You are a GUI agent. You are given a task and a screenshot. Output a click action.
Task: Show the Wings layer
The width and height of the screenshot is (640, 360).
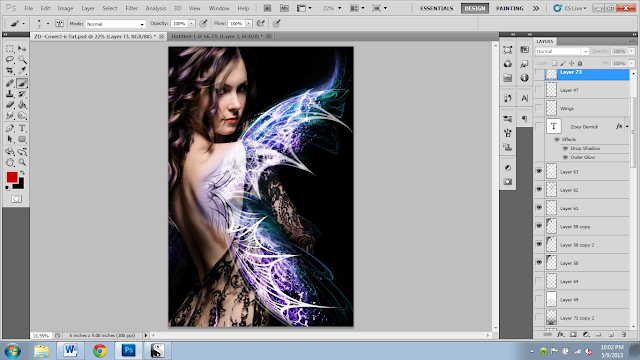click(x=539, y=108)
